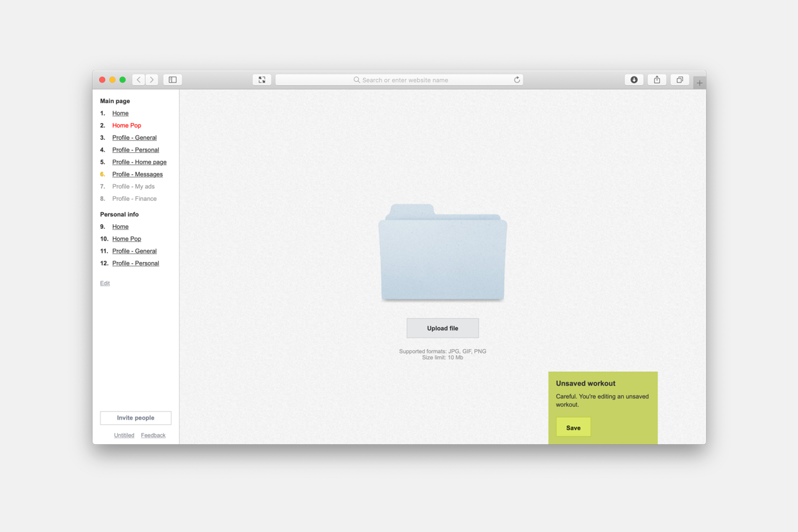798x532 pixels.
Task: Click the Edit link in sidebar
Action: [105, 283]
